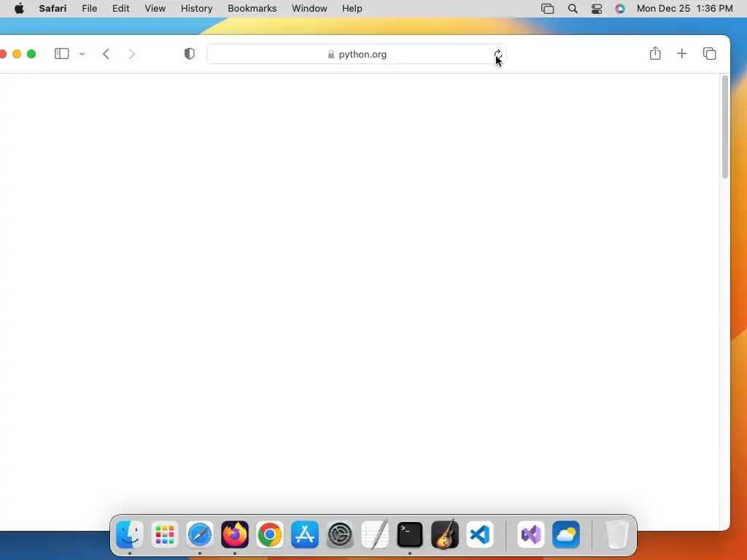The image size is (747, 560).
Task: Activate Siri from menu bar
Action: pyautogui.click(x=620, y=9)
